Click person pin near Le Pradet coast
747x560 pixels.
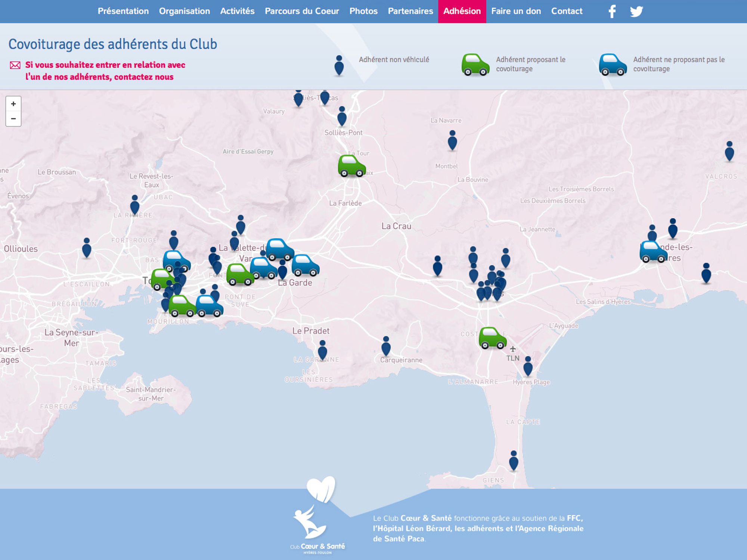tap(322, 350)
